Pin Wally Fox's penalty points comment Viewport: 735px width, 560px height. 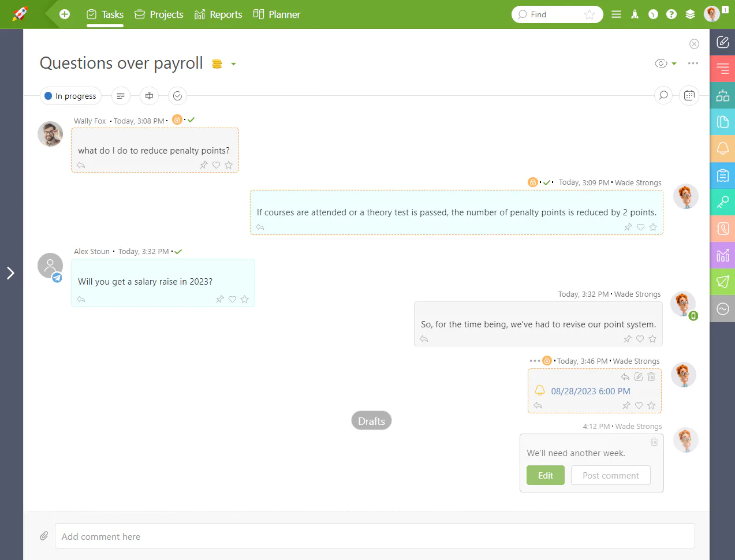(x=203, y=165)
